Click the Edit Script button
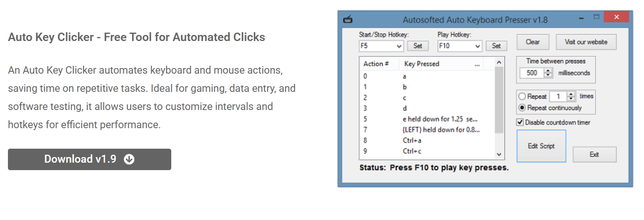Viewport: 644px width, 220px height. [541, 146]
